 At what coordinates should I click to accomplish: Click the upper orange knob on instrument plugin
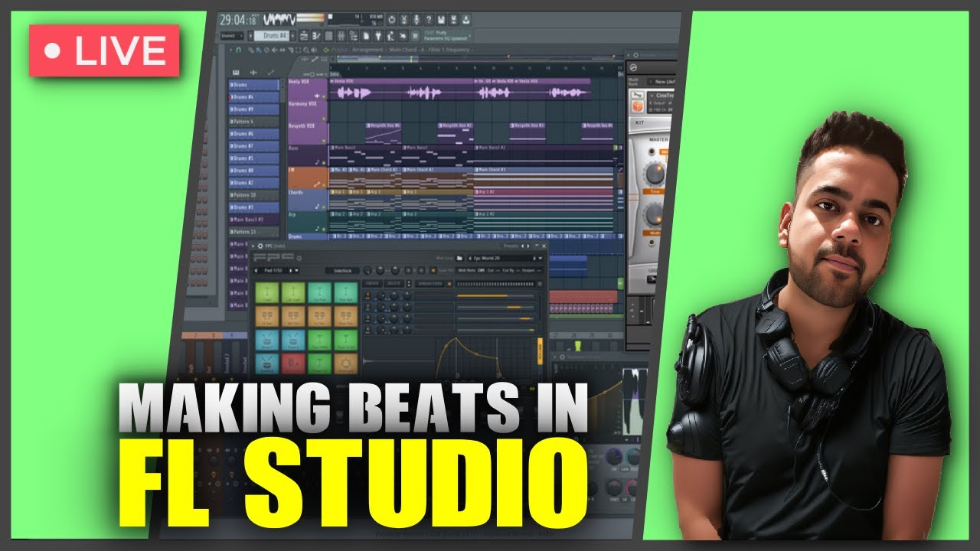(655, 174)
